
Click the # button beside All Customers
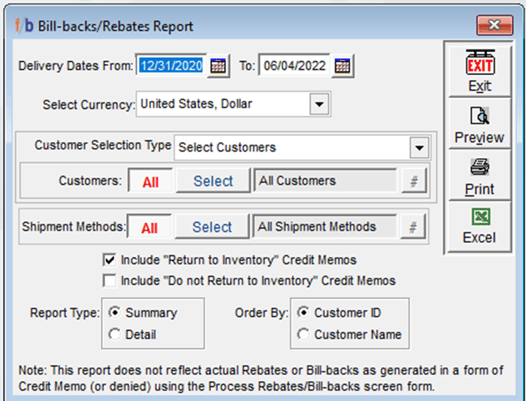click(x=414, y=181)
